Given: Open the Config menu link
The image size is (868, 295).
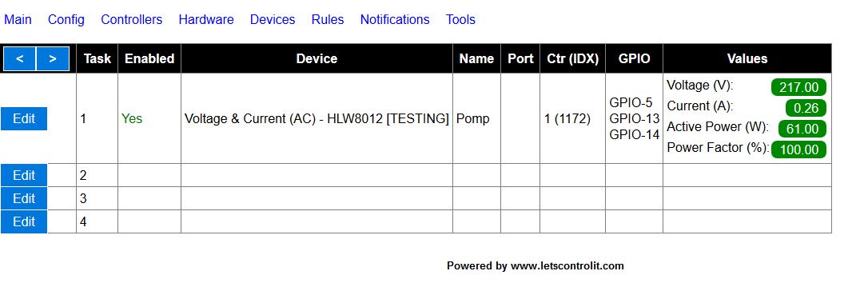Looking at the screenshot, I should point(66,19).
